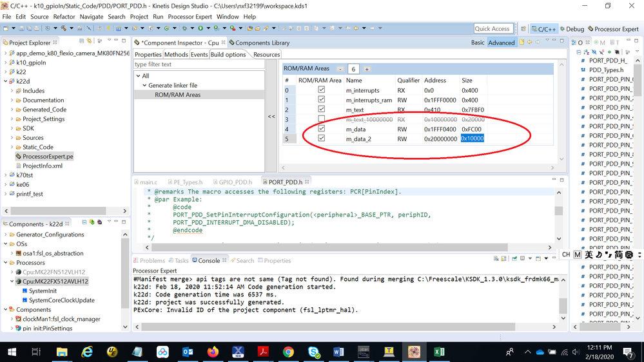Click the yellow lightning bolt toolbar icon
The width and height of the screenshot is (644, 362).
point(109,28)
